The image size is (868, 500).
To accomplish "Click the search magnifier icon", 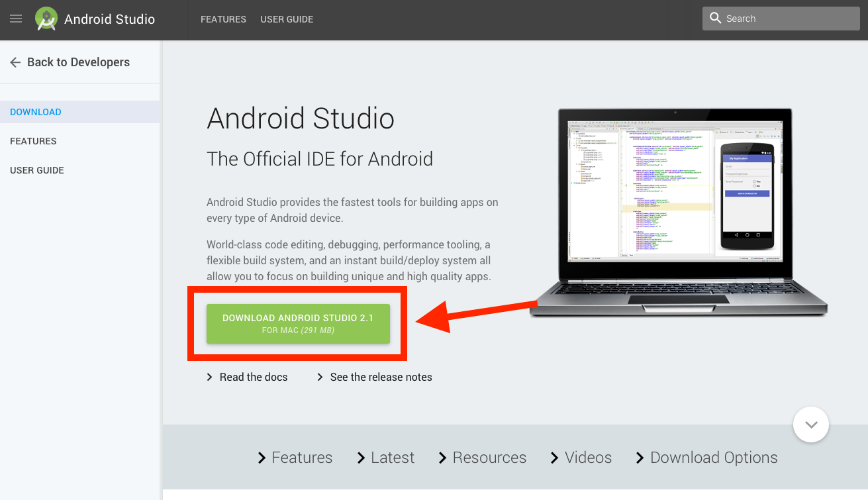I will tap(715, 19).
